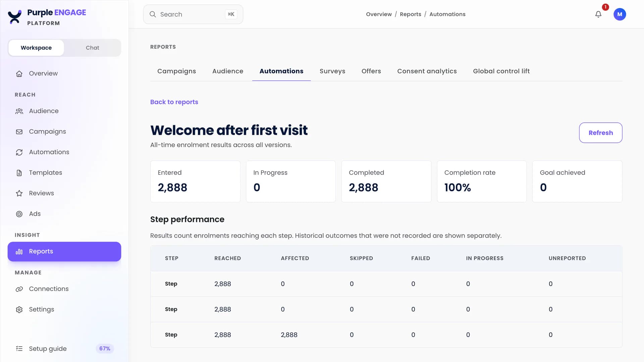Open the Audience reports tab

(228, 71)
